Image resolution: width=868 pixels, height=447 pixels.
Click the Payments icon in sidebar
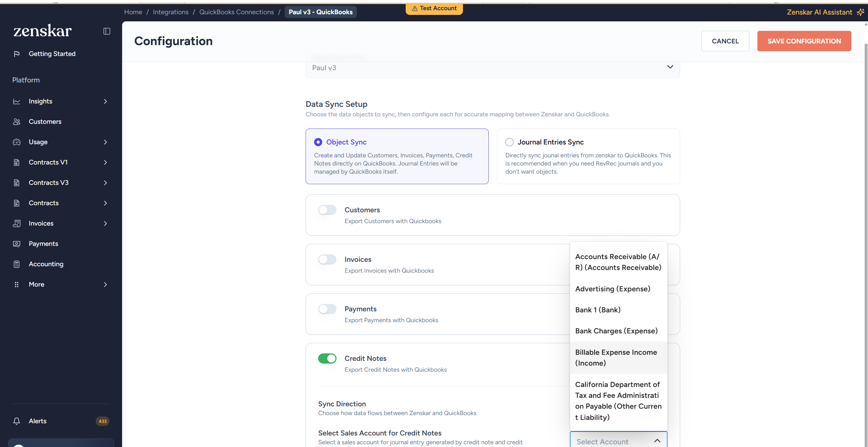[x=17, y=244]
